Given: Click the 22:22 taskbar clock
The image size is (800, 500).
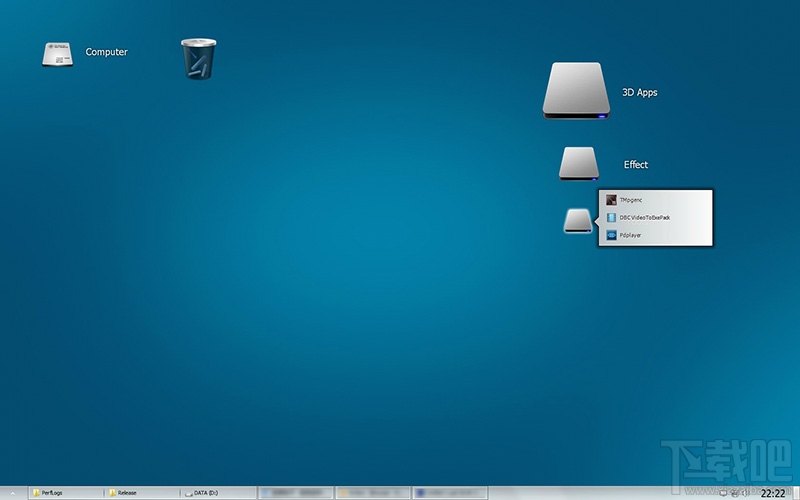Looking at the screenshot, I should click(x=772, y=493).
